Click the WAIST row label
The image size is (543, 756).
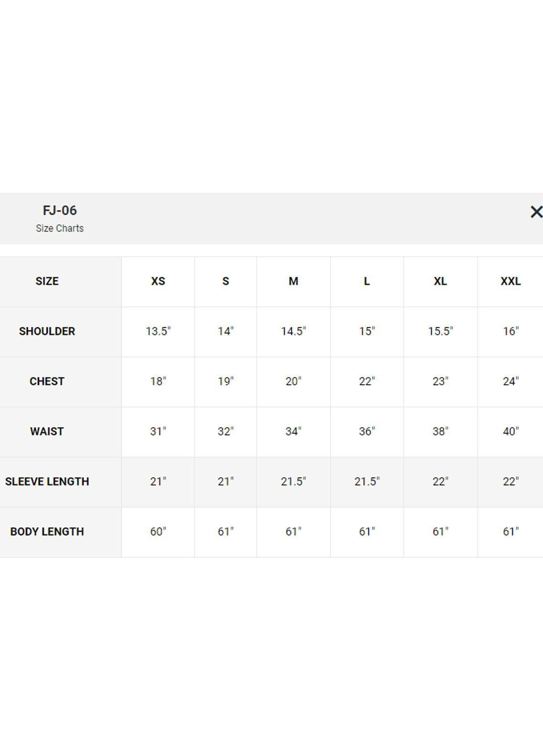pos(47,431)
